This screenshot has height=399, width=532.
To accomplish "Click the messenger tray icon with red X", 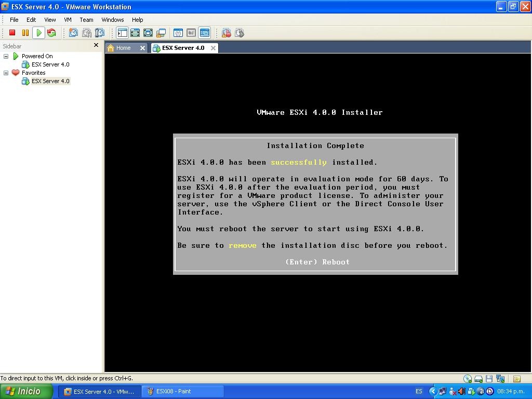I will tap(453, 392).
